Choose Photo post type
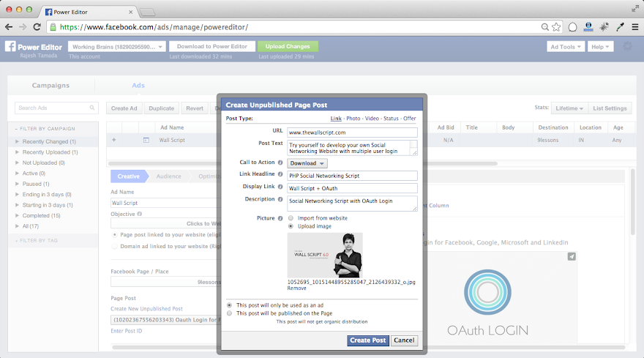Image resolution: width=644 pixels, height=358 pixels. [353, 119]
